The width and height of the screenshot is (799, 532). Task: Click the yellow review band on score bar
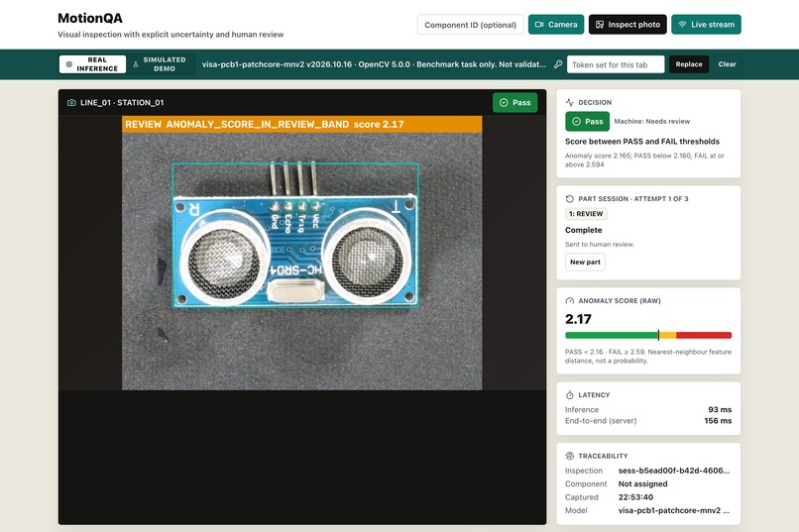[668, 335]
